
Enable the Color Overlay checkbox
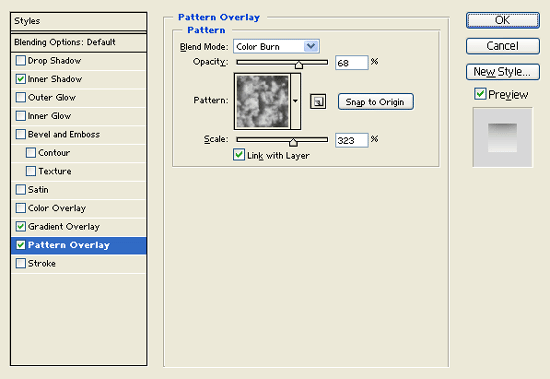pos(21,208)
